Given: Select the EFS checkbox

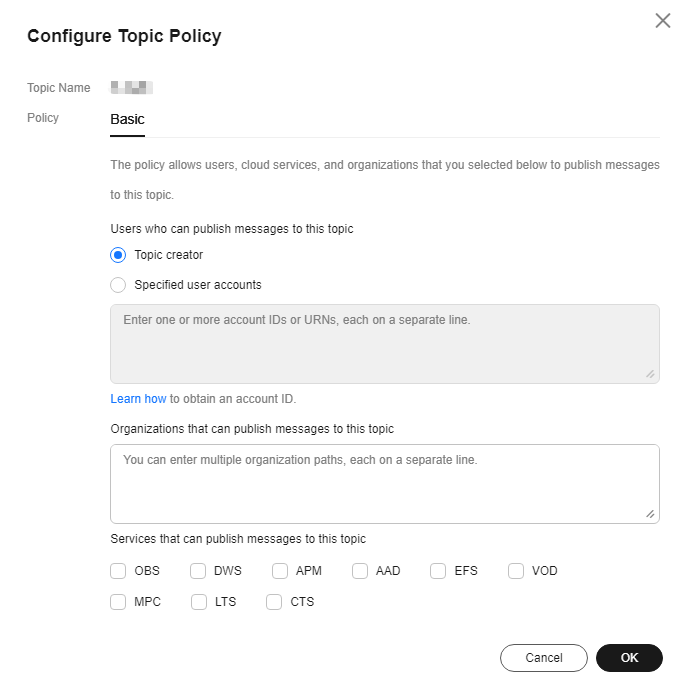Looking at the screenshot, I should [438, 571].
